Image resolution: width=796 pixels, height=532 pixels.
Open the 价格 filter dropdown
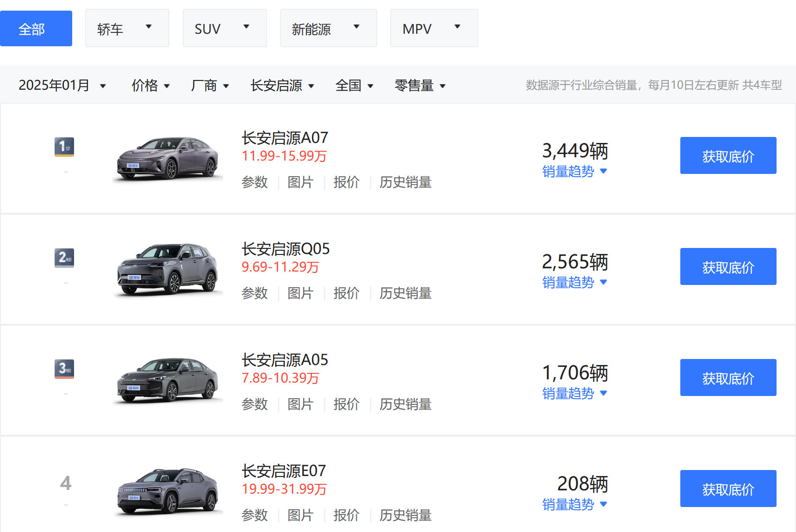click(150, 86)
